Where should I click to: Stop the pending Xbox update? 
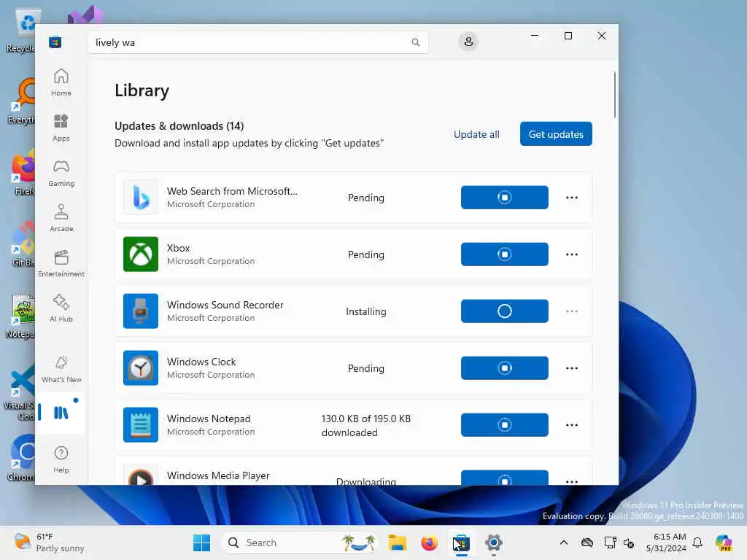coord(505,254)
